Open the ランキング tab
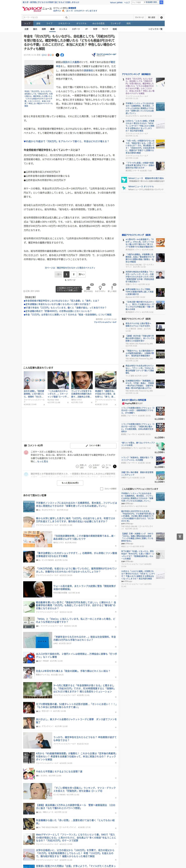186x868 pixels. [x=115, y=24]
